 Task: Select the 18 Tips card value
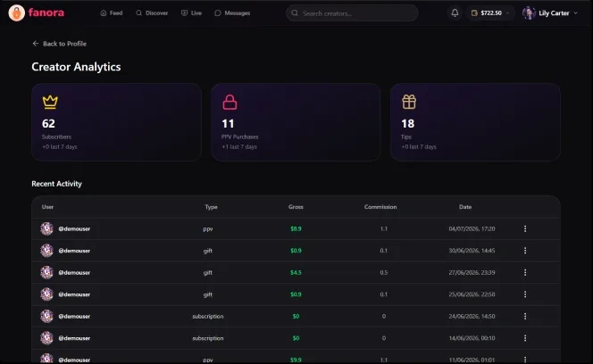coord(407,124)
